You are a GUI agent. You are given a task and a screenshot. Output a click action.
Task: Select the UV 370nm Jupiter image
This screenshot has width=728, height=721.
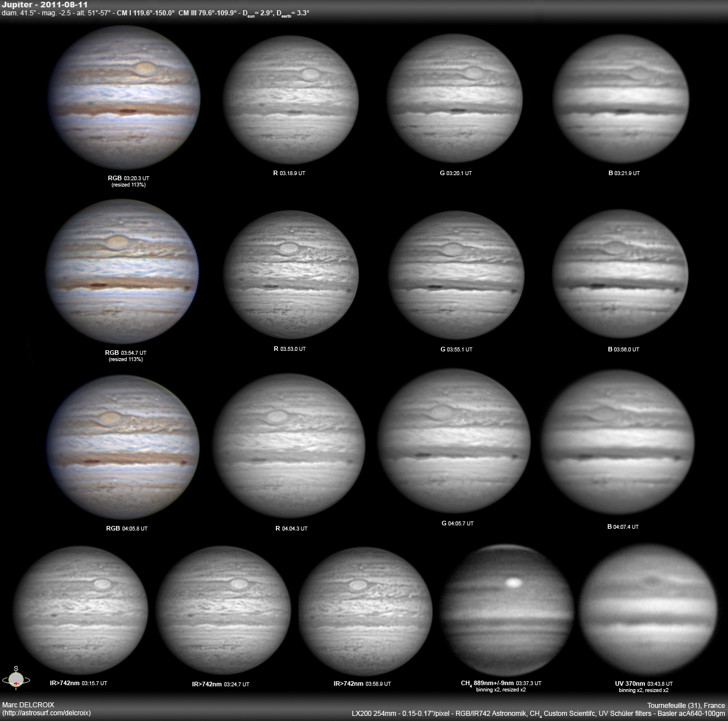[x=649, y=609]
